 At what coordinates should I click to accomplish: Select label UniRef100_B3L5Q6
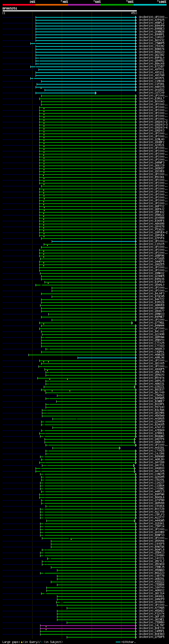click(152, 410)
